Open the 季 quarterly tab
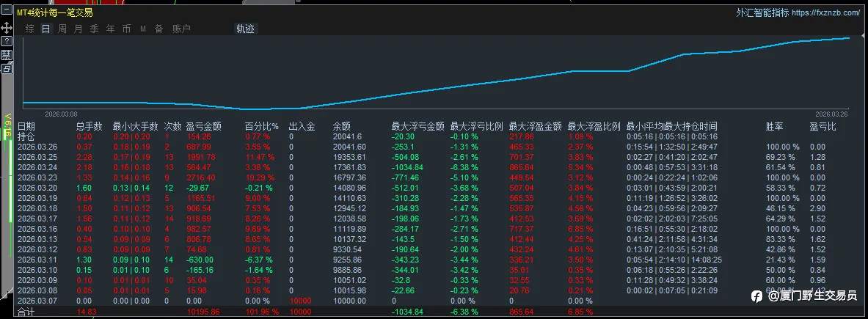This screenshot has width=868, height=319. (x=95, y=29)
